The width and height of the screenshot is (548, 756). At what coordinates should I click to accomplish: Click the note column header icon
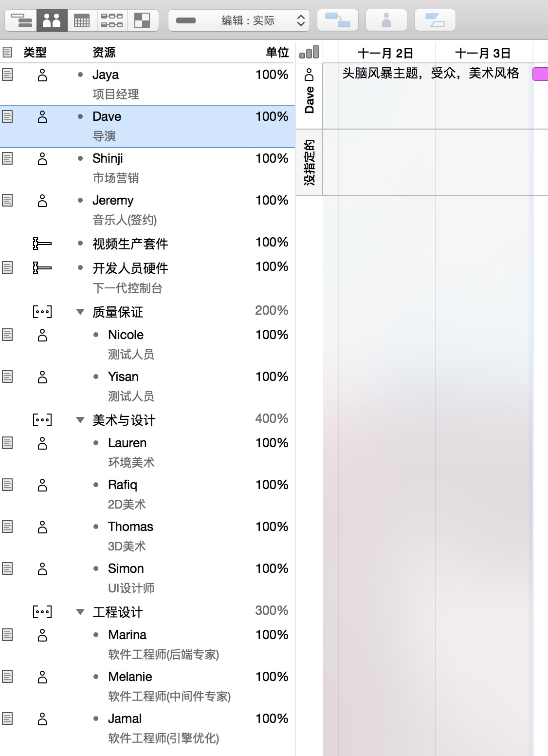(7, 52)
